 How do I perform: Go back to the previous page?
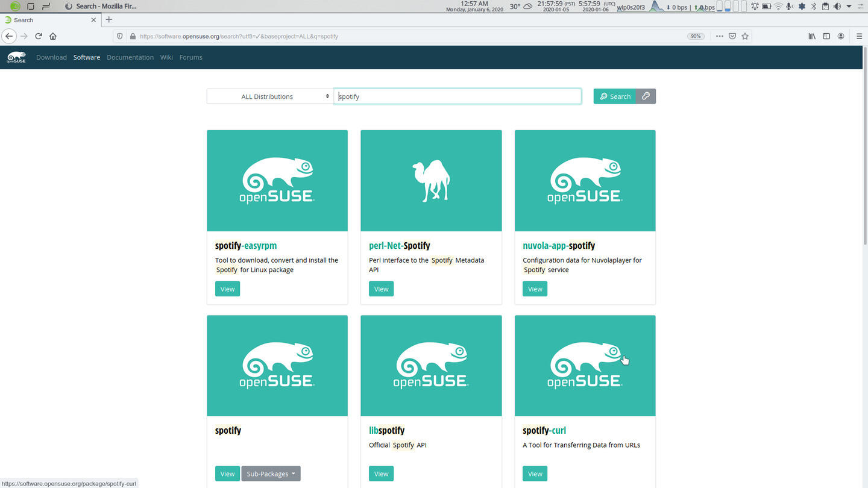8,36
